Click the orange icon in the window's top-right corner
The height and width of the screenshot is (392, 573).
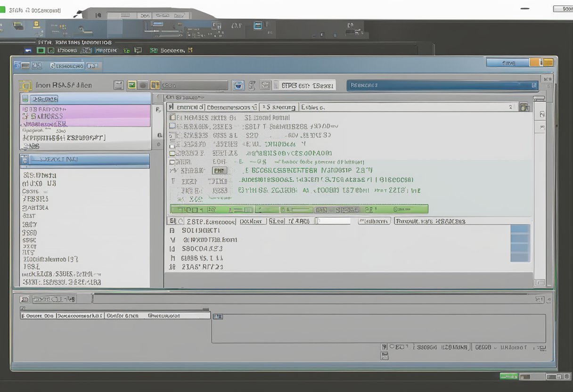(535, 63)
